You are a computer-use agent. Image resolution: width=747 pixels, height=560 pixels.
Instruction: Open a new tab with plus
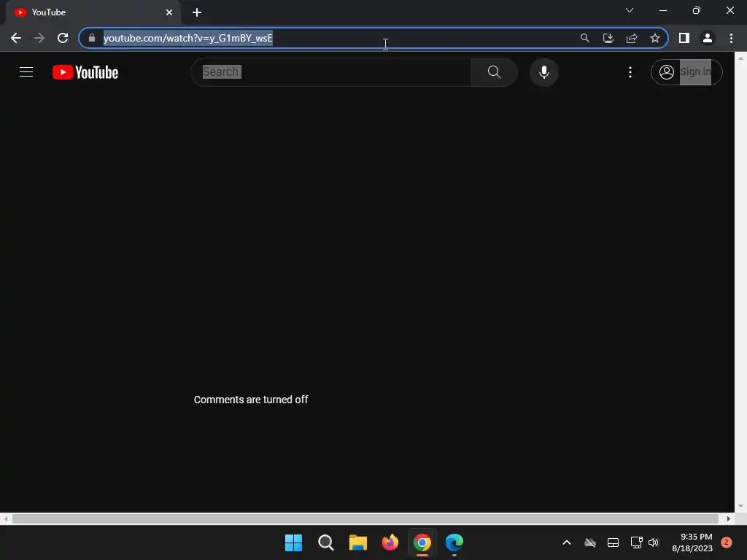click(x=197, y=12)
